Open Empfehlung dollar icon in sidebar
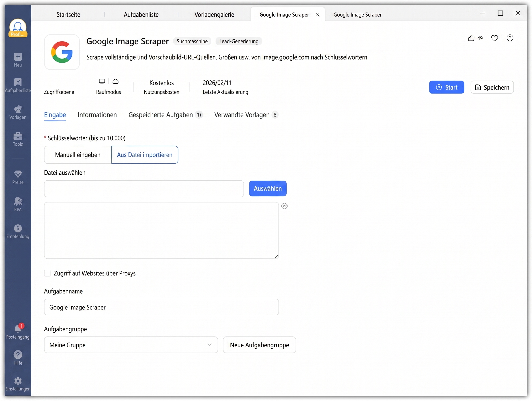This screenshot has height=401, width=532. pyautogui.click(x=18, y=228)
